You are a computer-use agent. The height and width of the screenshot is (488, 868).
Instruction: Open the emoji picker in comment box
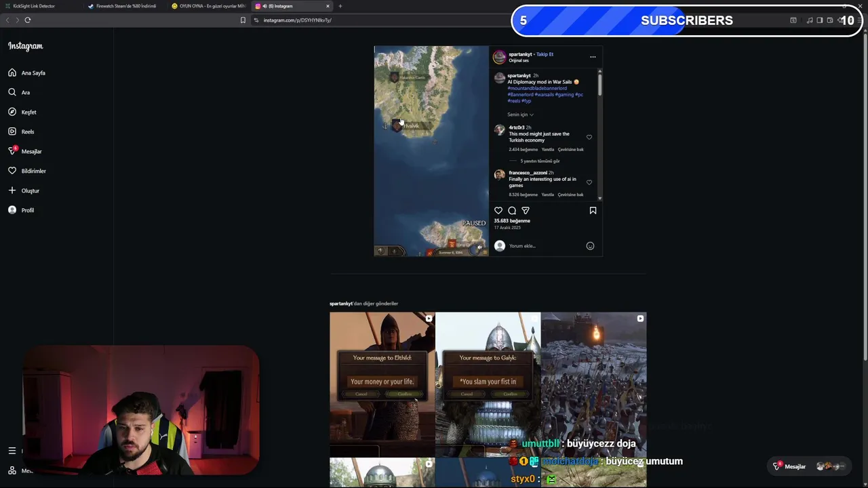[590, 246]
